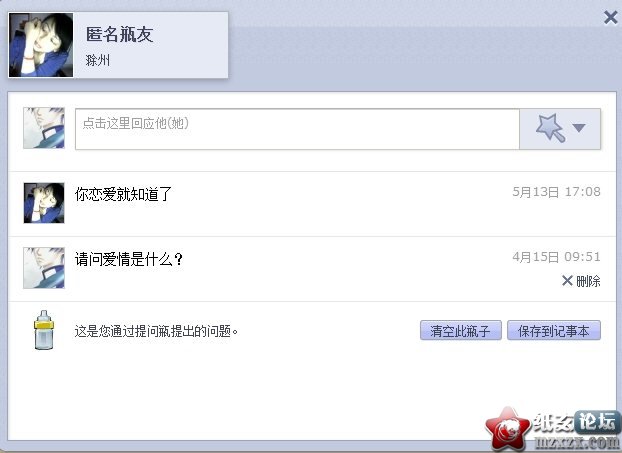The height and width of the screenshot is (453, 622).
Task: Click the magic wand star icon
Action: (550, 127)
